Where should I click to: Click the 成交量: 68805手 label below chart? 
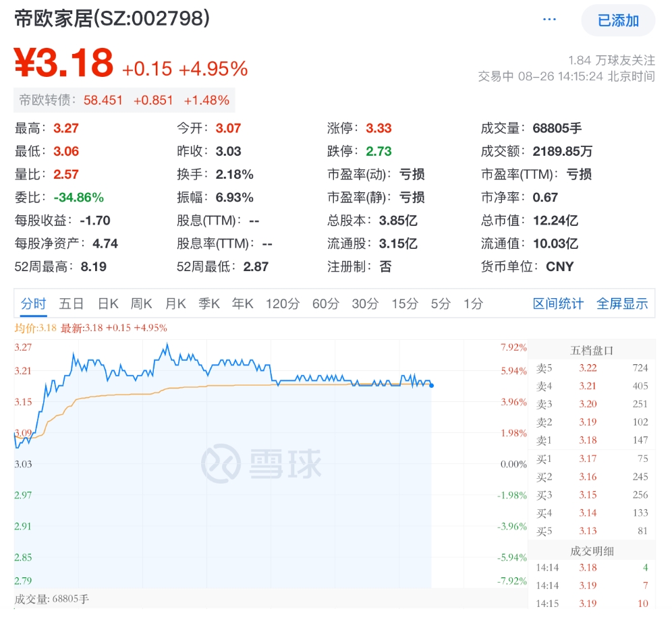coord(51,599)
